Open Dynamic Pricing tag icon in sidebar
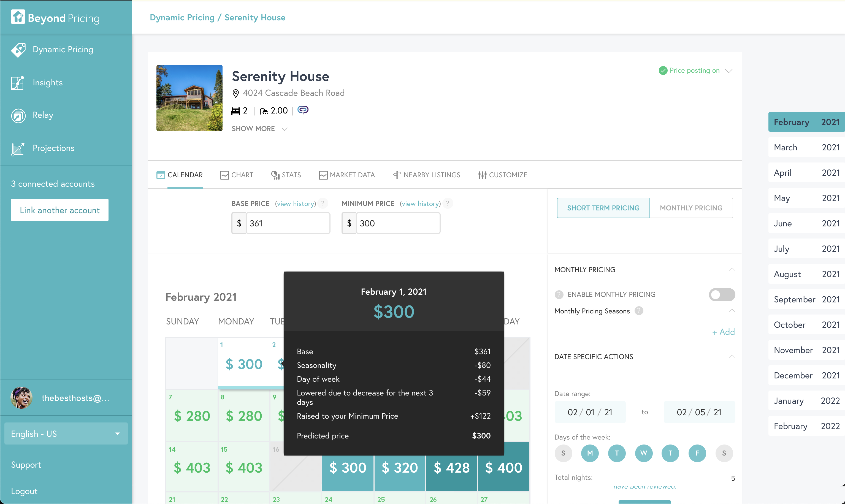 tap(18, 50)
